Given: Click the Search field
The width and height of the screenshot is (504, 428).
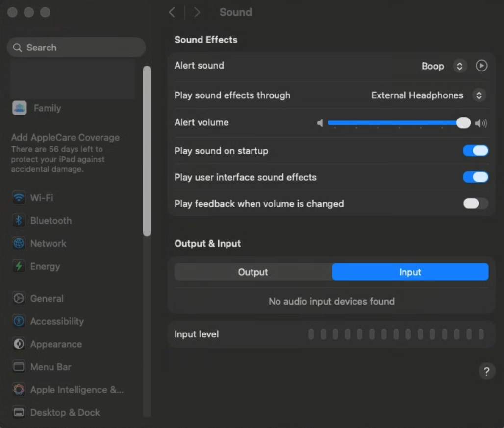Looking at the screenshot, I should [x=76, y=48].
